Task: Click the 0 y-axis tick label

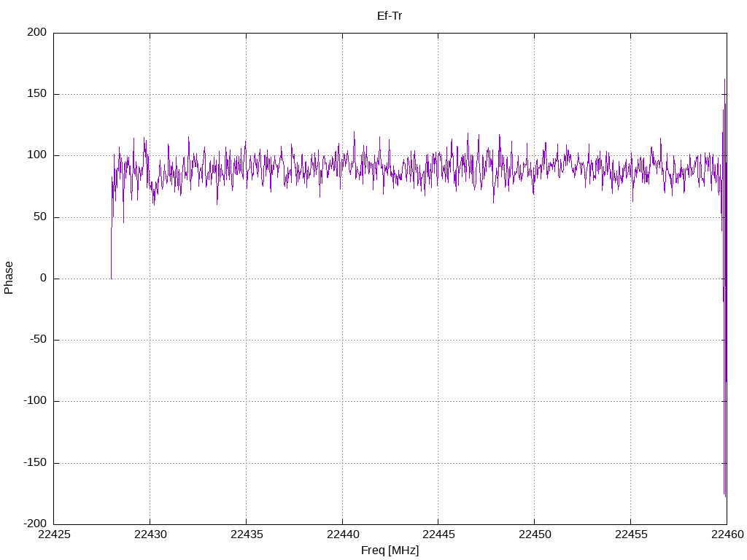Action: 44,279
